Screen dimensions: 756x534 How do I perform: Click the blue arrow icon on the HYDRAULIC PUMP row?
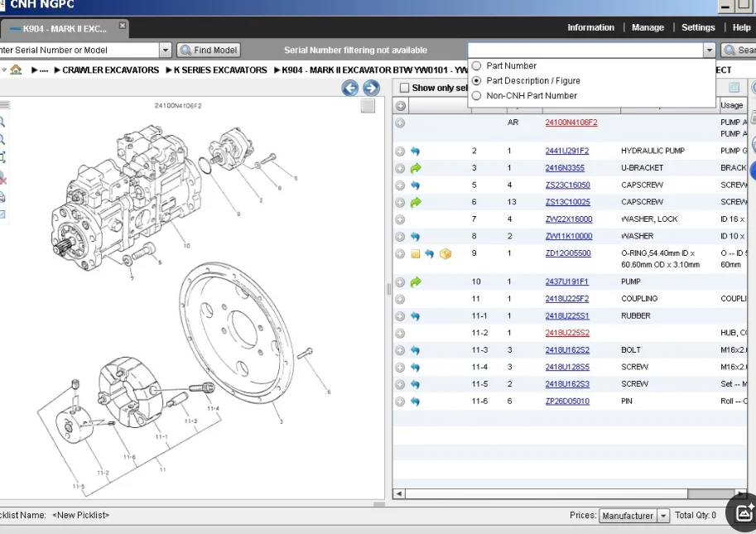[x=416, y=152]
